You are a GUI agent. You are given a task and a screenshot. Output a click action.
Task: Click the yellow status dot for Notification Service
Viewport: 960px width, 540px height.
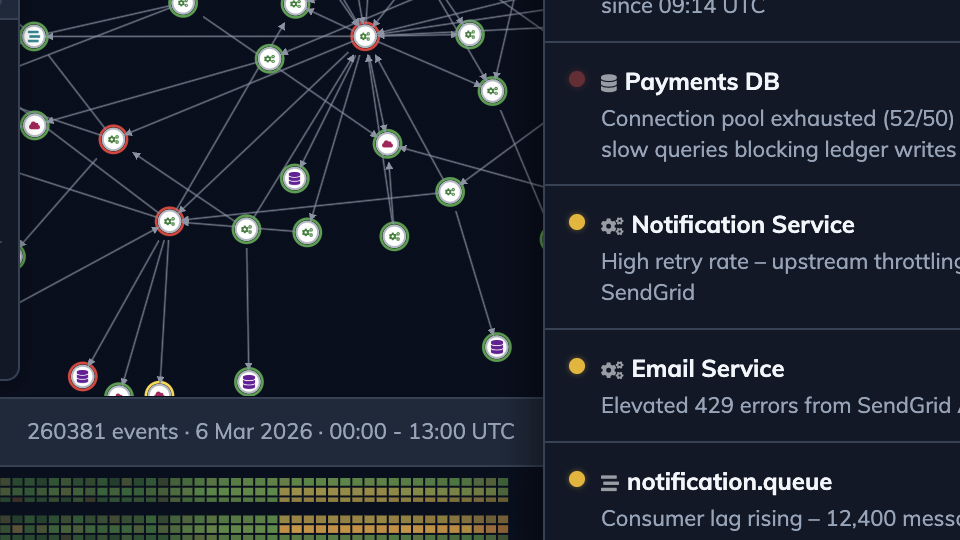pos(577,222)
